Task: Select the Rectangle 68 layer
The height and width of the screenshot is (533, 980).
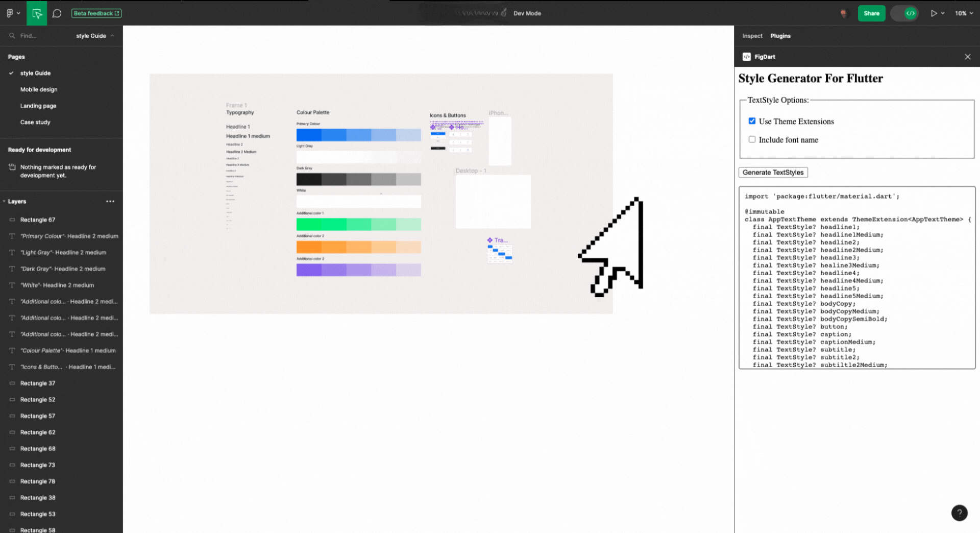Action: point(38,448)
